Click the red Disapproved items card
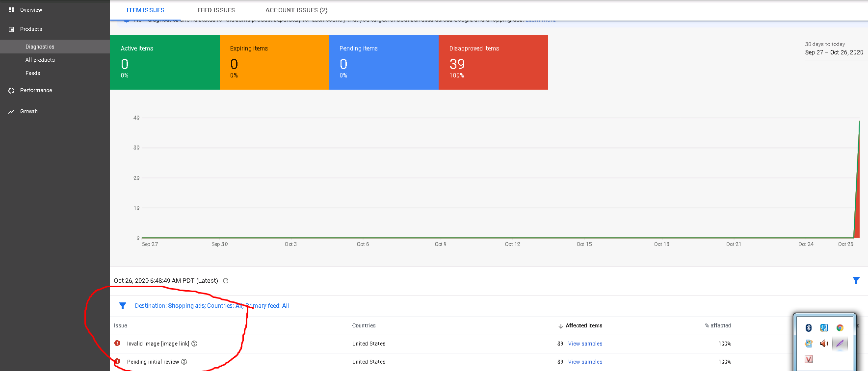Screen dimensions: 868x371 point(493,62)
